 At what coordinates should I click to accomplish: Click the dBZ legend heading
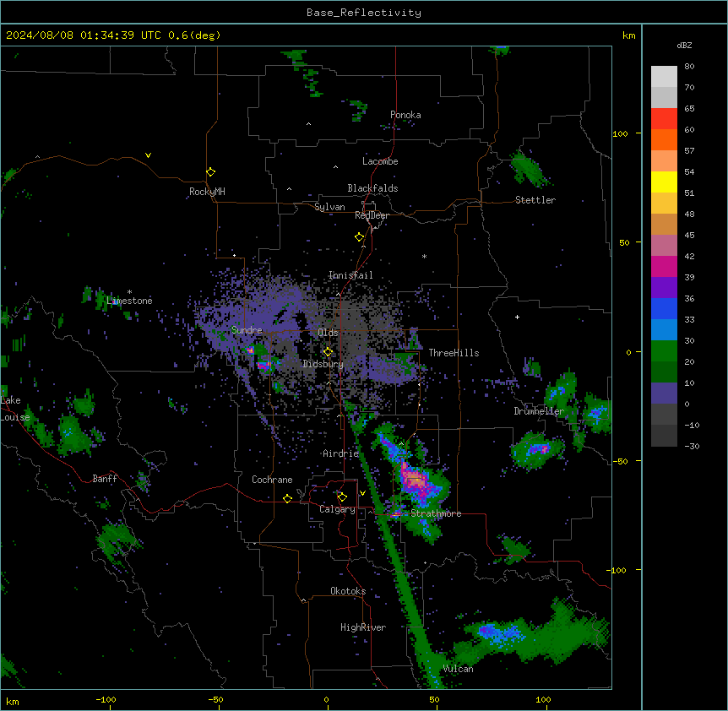coord(684,46)
